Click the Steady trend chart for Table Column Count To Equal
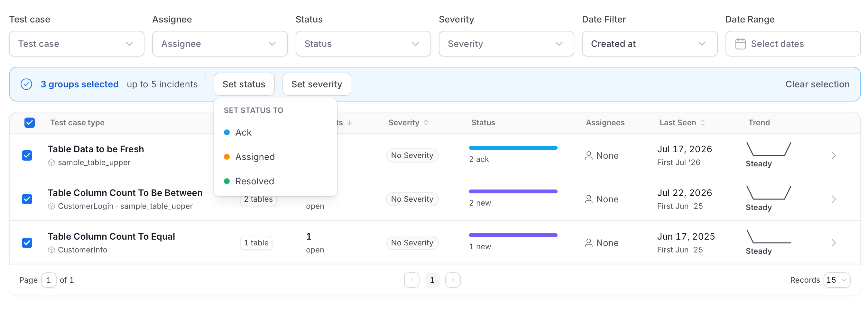This screenshot has width=868, height=309. (769, 236)
